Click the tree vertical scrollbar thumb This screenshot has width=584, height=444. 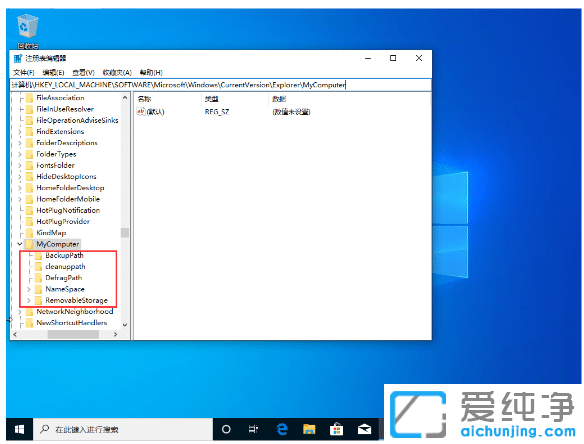125,233
